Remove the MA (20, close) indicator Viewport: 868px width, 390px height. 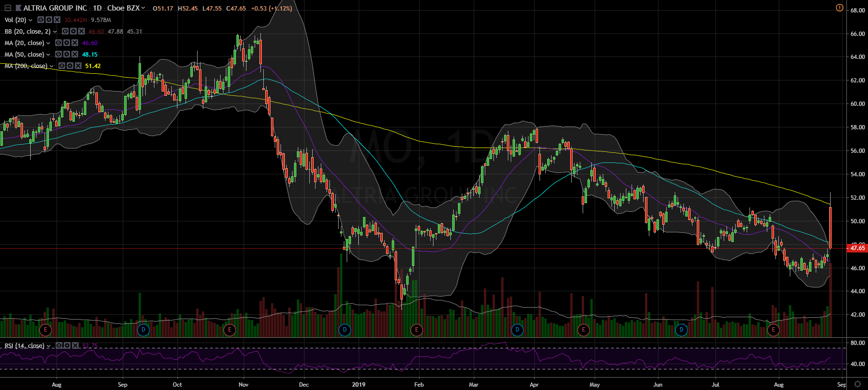tap(75, 43)
